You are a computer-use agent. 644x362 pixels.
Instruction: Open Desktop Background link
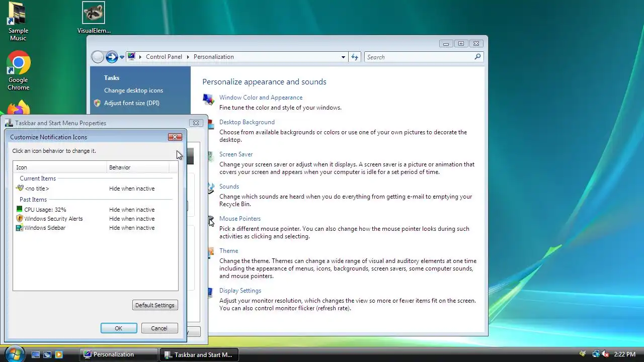(x=247, y=122)
